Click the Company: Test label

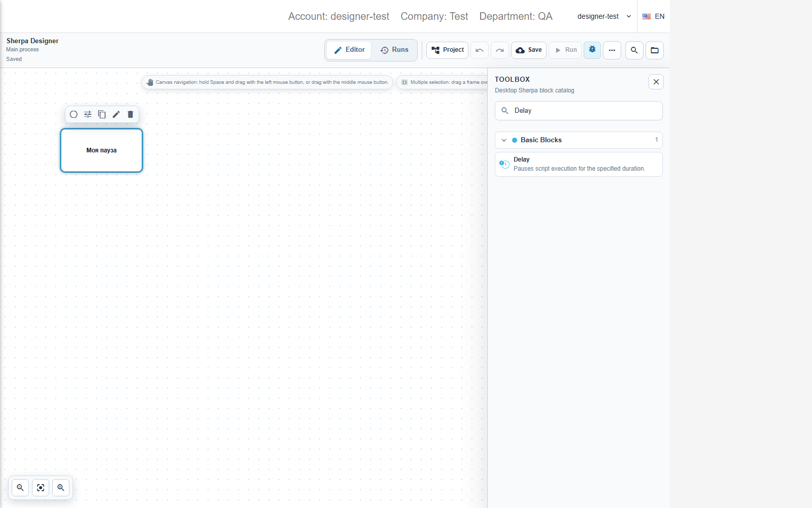click(434, 16)
